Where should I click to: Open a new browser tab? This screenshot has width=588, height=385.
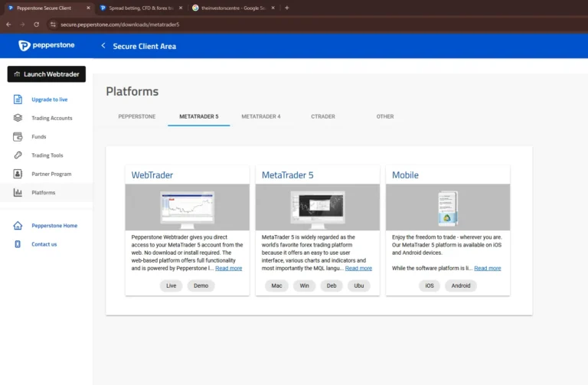pos(287,8)
